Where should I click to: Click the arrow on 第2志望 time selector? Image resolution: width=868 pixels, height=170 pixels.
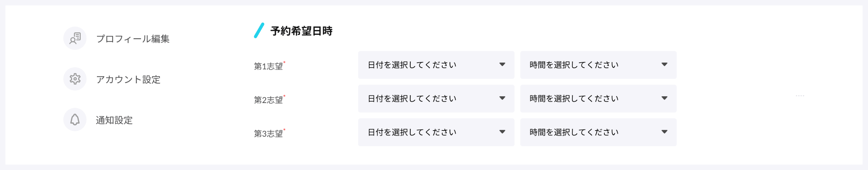pyautogui.click(x=664, y=98)
